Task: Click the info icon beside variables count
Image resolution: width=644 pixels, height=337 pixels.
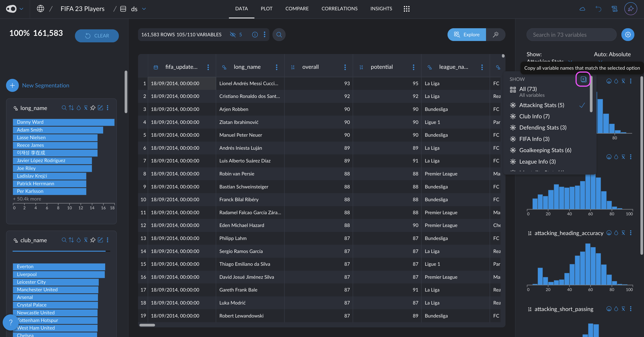Action: point(255,35)
